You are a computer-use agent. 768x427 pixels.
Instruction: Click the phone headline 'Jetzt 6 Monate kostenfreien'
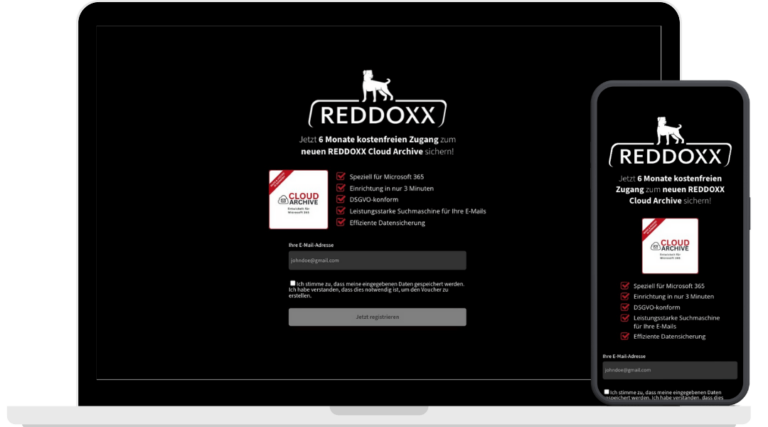tap(670, 179)
